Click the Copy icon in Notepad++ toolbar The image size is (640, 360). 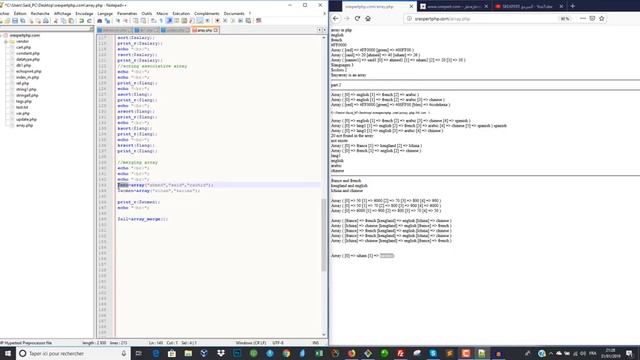pos(63,21)
